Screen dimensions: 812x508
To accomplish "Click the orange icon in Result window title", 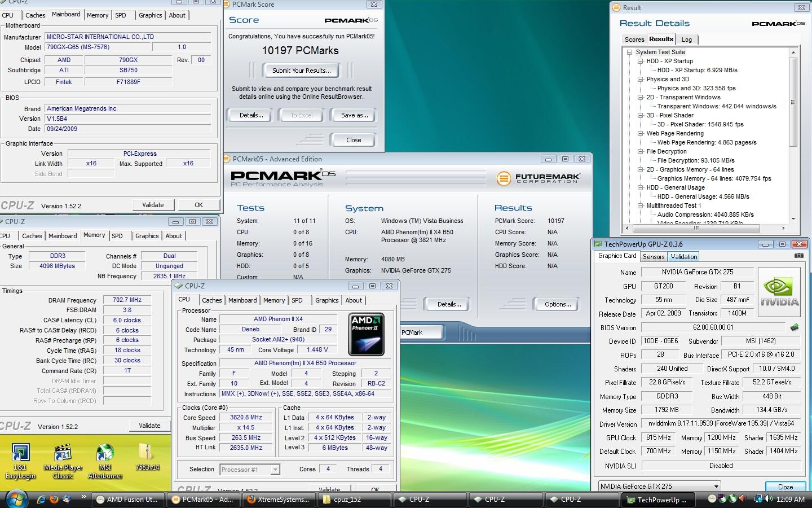I will 616,8.
